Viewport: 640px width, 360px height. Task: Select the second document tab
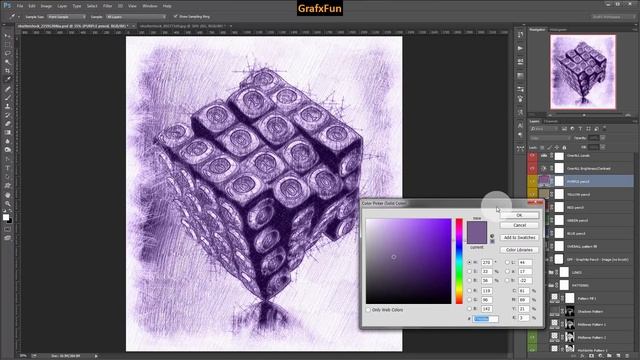click(182, 26)
